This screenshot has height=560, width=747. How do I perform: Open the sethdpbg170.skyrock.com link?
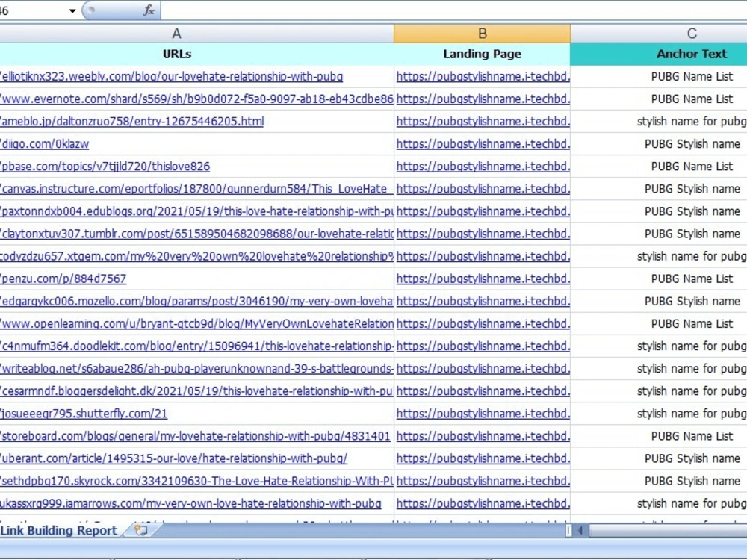coord(196,481)
